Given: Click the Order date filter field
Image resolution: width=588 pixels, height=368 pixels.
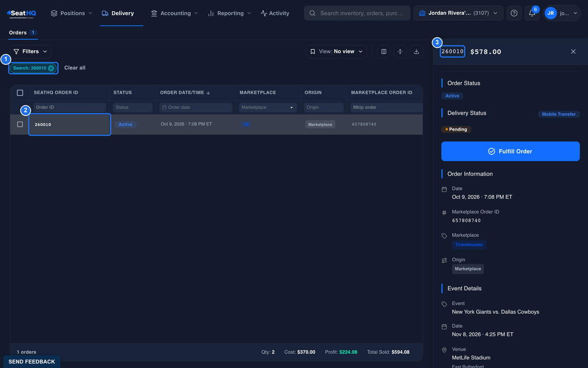Looking at the screenshot, I should tap(196, 108).
